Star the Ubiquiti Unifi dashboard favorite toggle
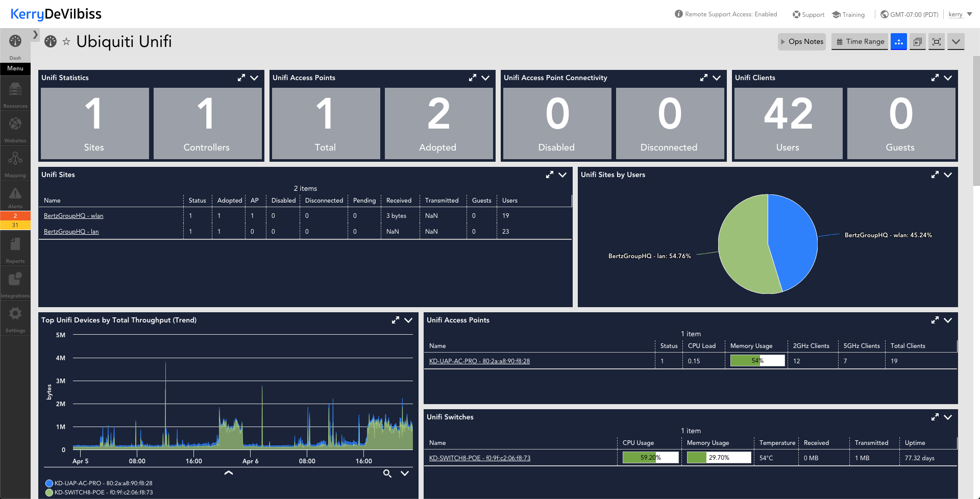Screen dimensions: 980x499 point(66,42)
